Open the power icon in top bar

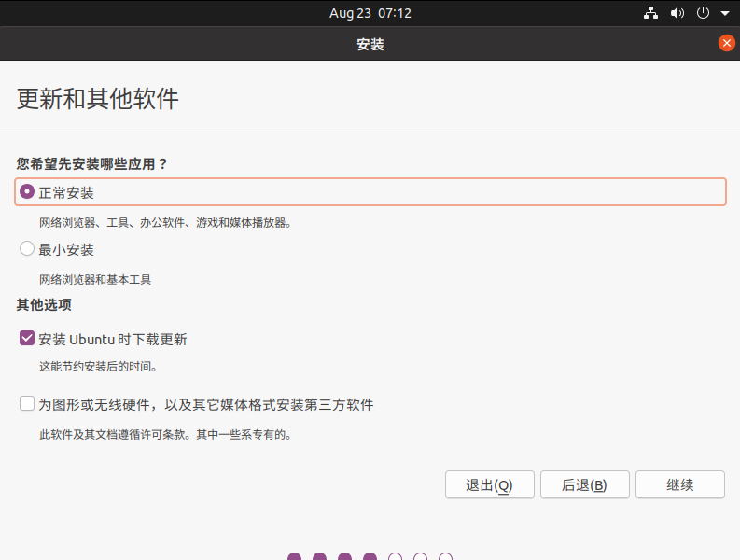[703, 13]
